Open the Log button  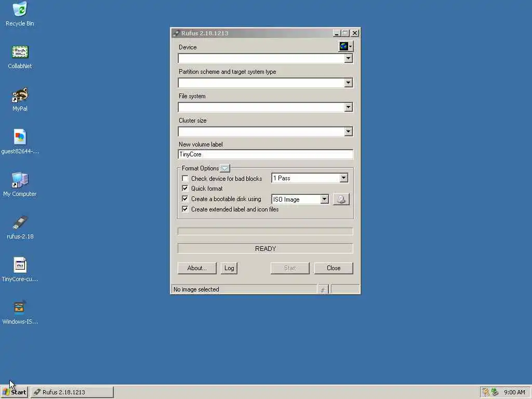pyautogui.click(x=229, y=268)
